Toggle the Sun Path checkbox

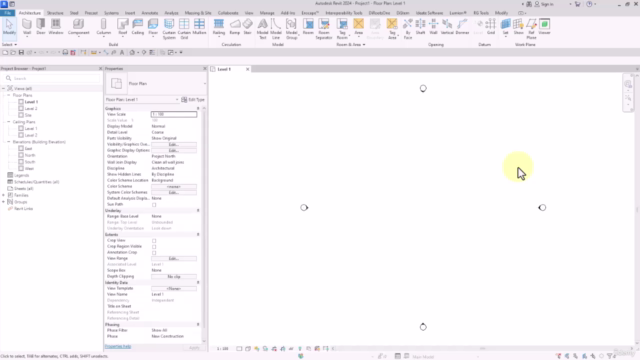pyautogui.click(x=154, y=204)
